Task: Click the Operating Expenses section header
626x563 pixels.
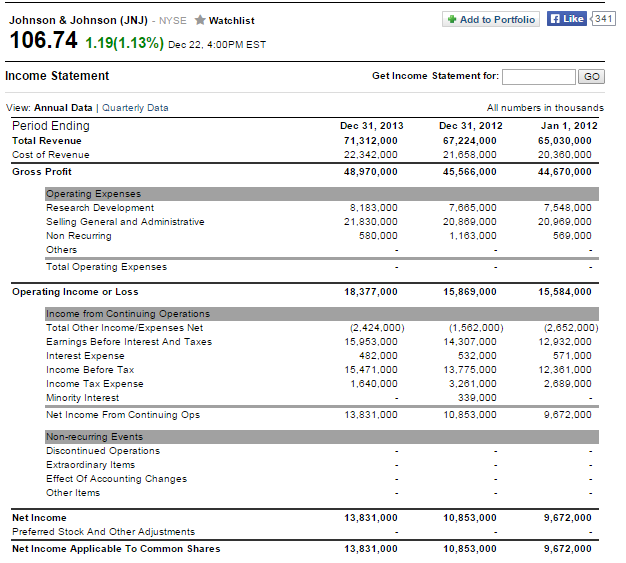Action: tap(322, 194)
